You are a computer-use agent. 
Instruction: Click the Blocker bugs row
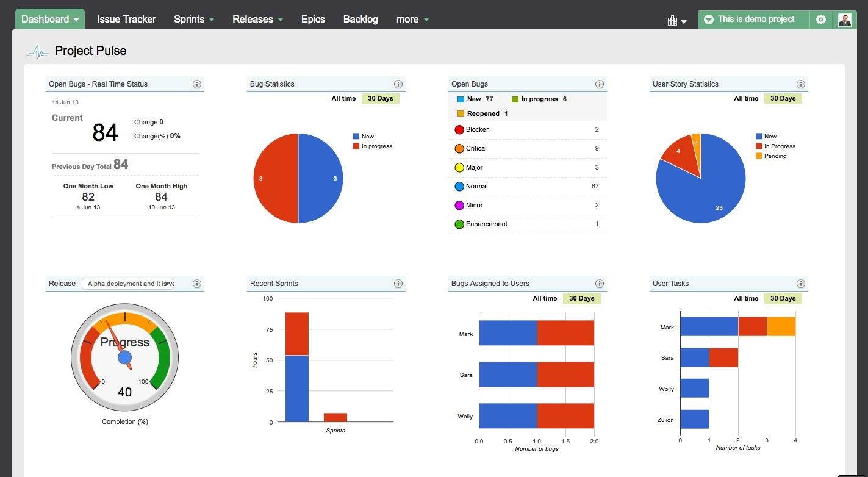pyautogui.click(x=527, y=129)
